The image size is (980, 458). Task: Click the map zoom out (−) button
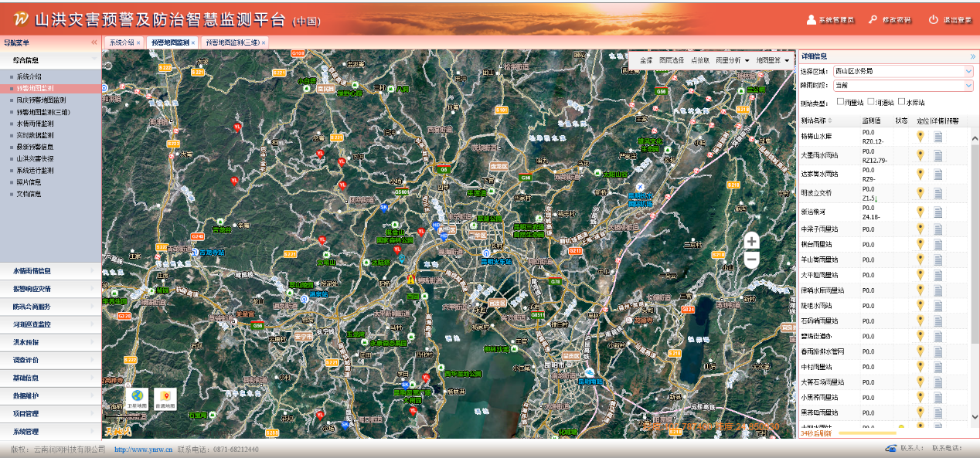[751, 260]
